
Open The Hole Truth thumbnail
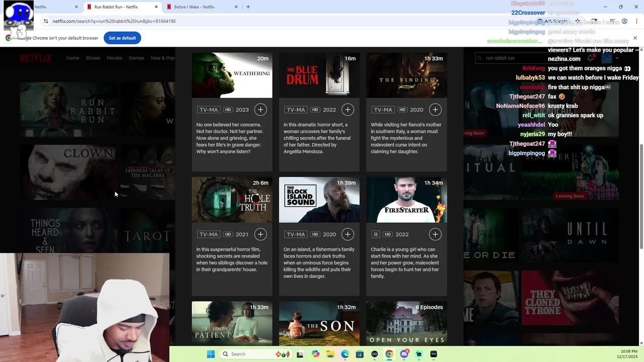tap(232, 200)
